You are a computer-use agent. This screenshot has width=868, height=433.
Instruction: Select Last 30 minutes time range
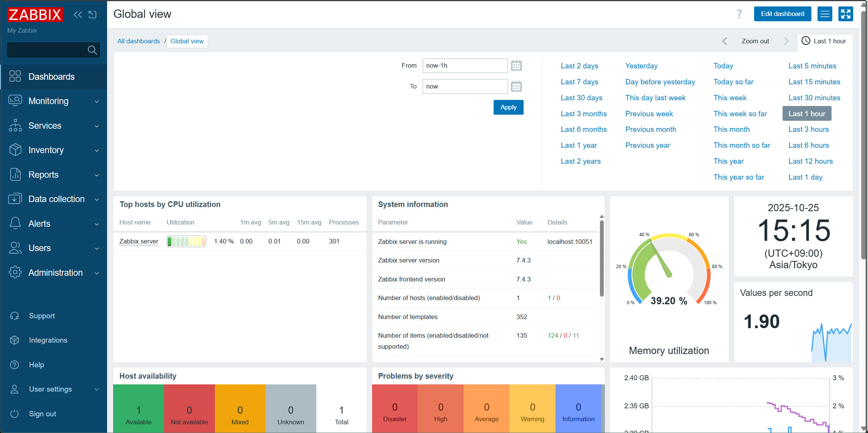(814, 98)
